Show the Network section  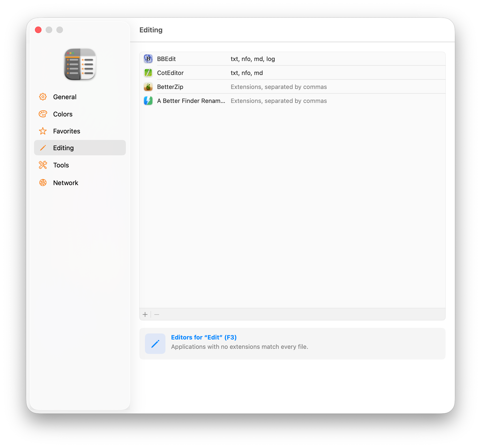tap(80, 183)
